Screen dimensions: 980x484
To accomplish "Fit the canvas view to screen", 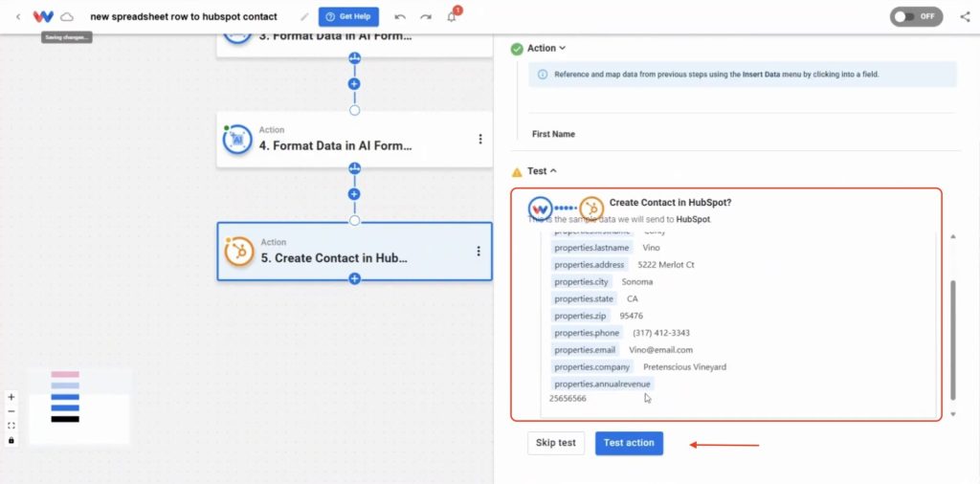I will [11, 426].
